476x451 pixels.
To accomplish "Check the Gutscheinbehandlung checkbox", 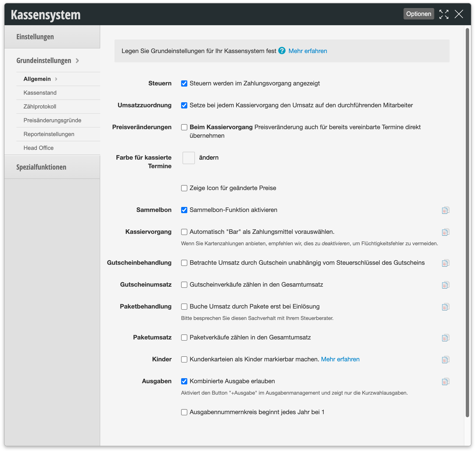I will pos(184,263).
